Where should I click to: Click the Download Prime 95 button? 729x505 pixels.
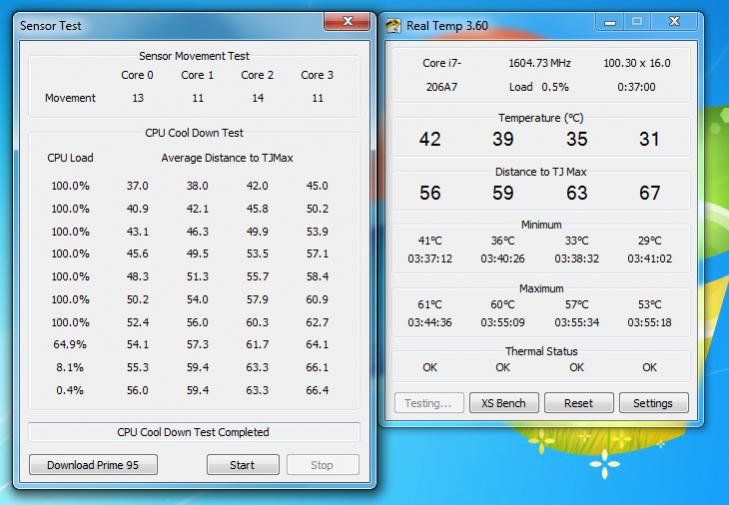93,465
